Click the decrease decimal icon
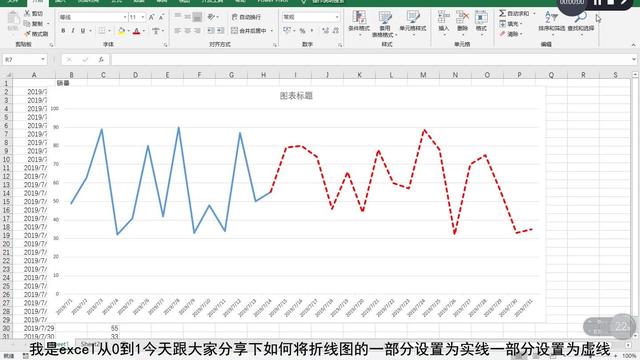640x360 pixels. pos(336,31)
